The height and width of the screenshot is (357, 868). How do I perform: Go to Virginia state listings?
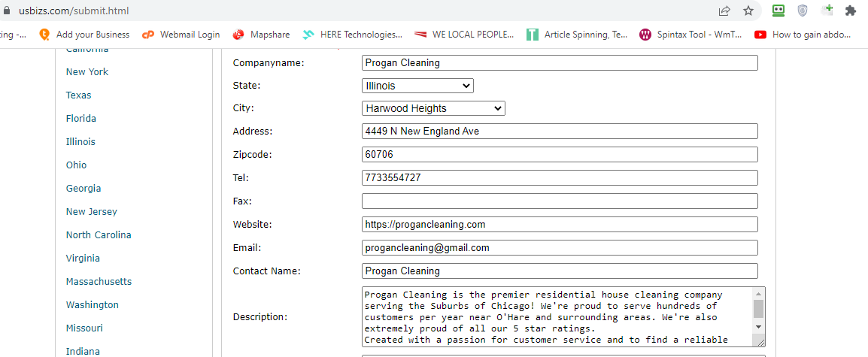coord(83,258)
